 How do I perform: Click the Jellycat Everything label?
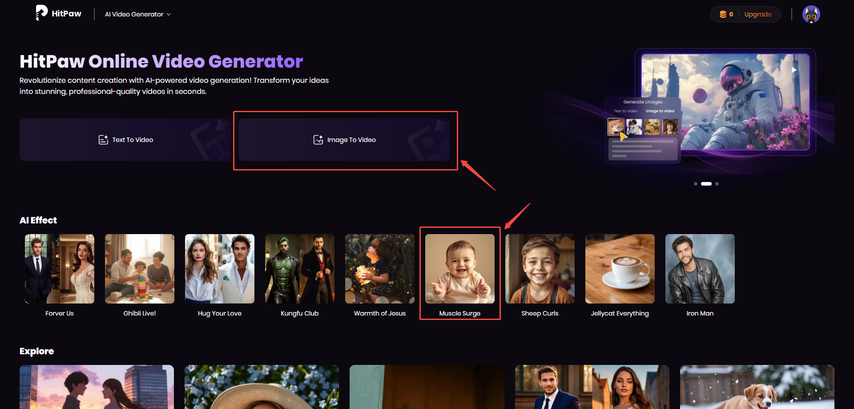pyautogui.click(x=620, y=314)
